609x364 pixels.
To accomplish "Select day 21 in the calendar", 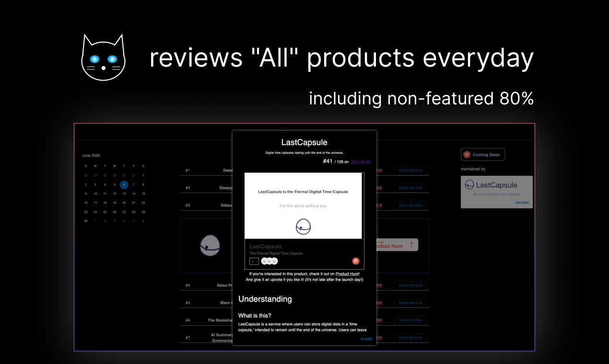I will (x=134, y=203).
